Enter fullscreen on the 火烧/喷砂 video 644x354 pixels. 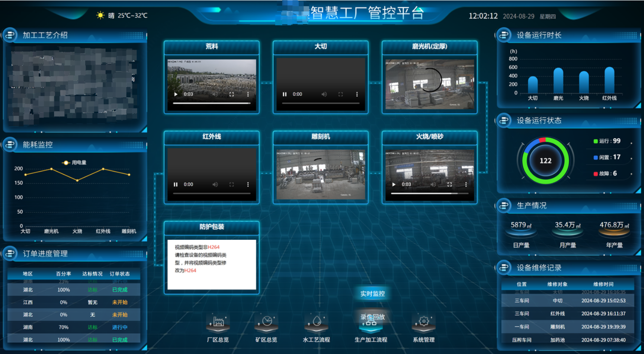point(449,185)
